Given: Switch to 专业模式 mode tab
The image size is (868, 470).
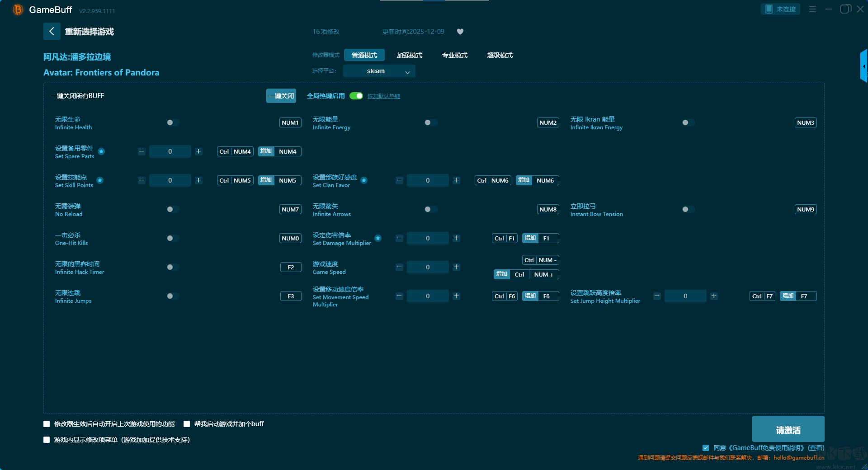Looking at the screenshot, I should 454,55.
